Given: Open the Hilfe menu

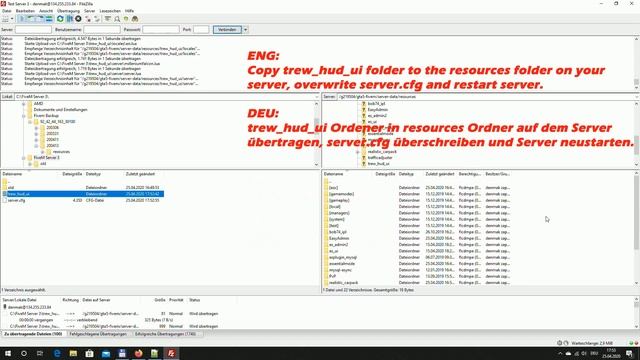Looking at the screenshot, I should [x=129, y=11].
